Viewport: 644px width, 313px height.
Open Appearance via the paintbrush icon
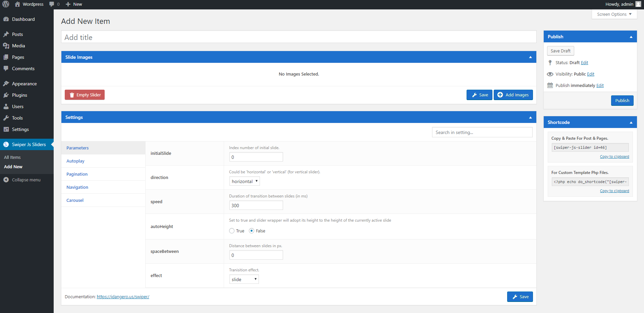6,84
